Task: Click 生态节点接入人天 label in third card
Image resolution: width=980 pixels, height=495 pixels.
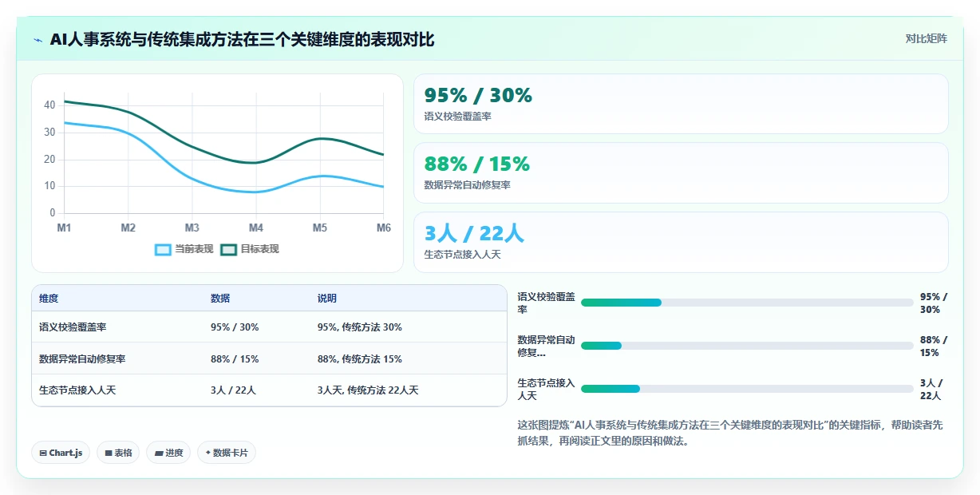Action: (462, 255)
